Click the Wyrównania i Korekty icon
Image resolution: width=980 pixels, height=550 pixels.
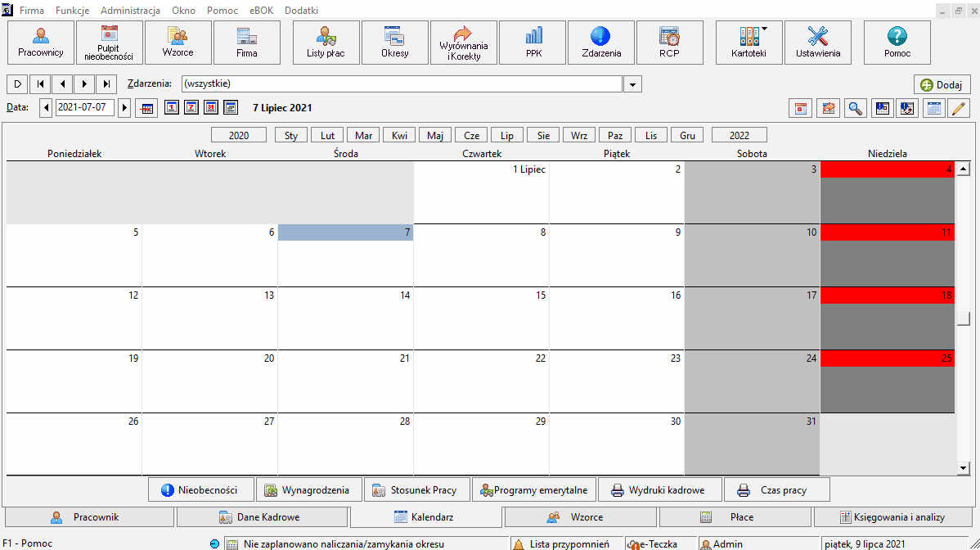462,34
